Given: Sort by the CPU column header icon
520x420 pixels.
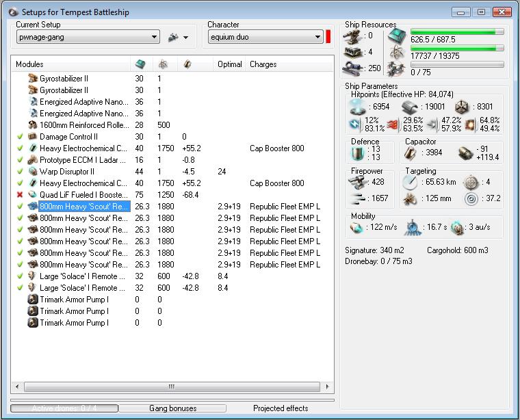Looking at the screenshot, I should [141, 64].
